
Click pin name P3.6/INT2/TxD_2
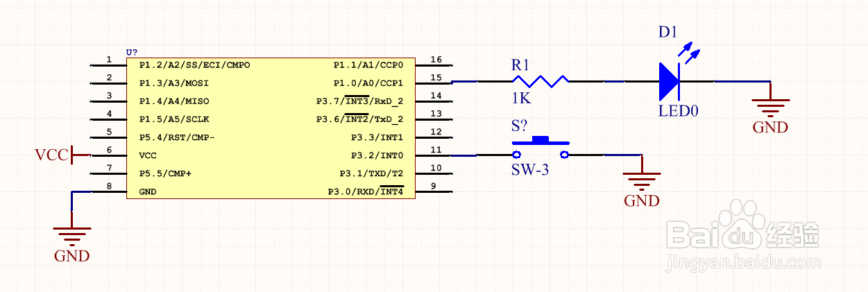coord(360,119)
